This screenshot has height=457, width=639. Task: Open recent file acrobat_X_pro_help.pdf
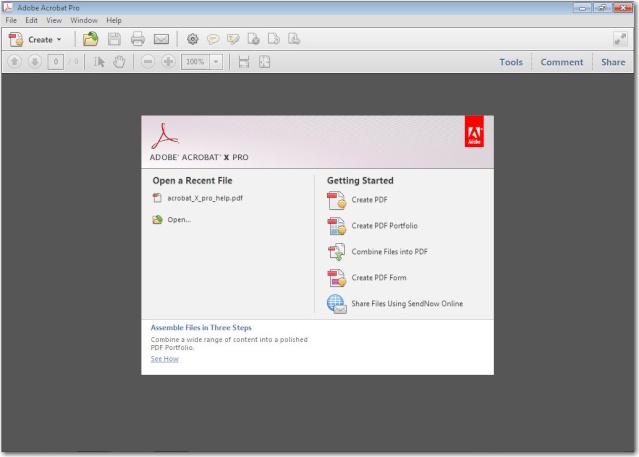coord(205,198)
